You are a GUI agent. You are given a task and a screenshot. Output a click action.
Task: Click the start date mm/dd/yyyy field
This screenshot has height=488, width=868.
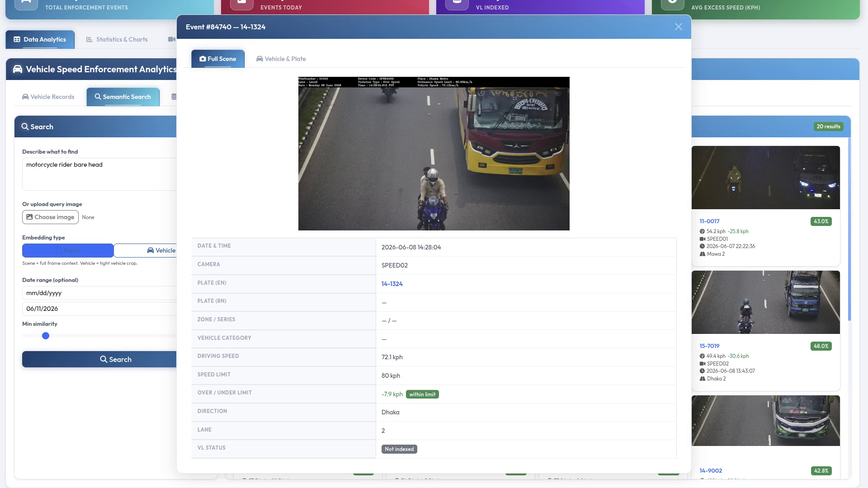[x=99, y=293]
